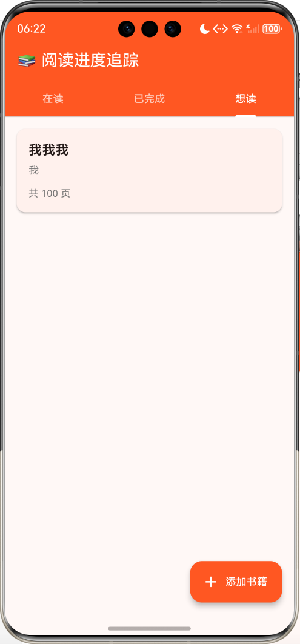Tap the developer connection arrows status icon
Viewport: 300px width, 644px height.
click(220, 28)
